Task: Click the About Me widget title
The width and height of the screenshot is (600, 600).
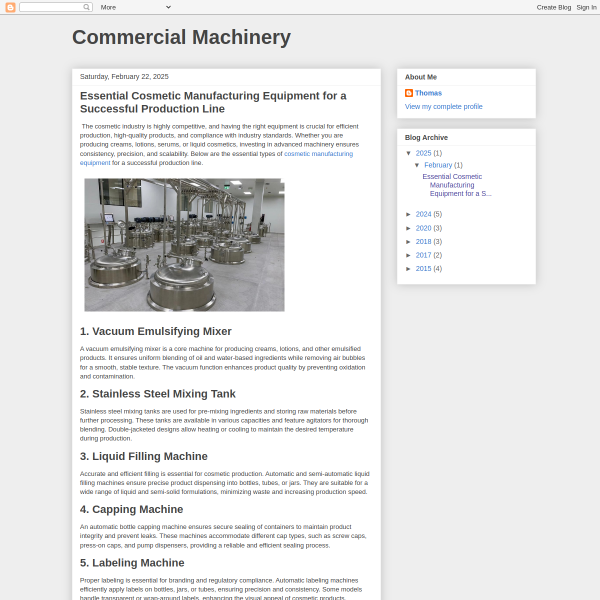Action: coord(421,77)
